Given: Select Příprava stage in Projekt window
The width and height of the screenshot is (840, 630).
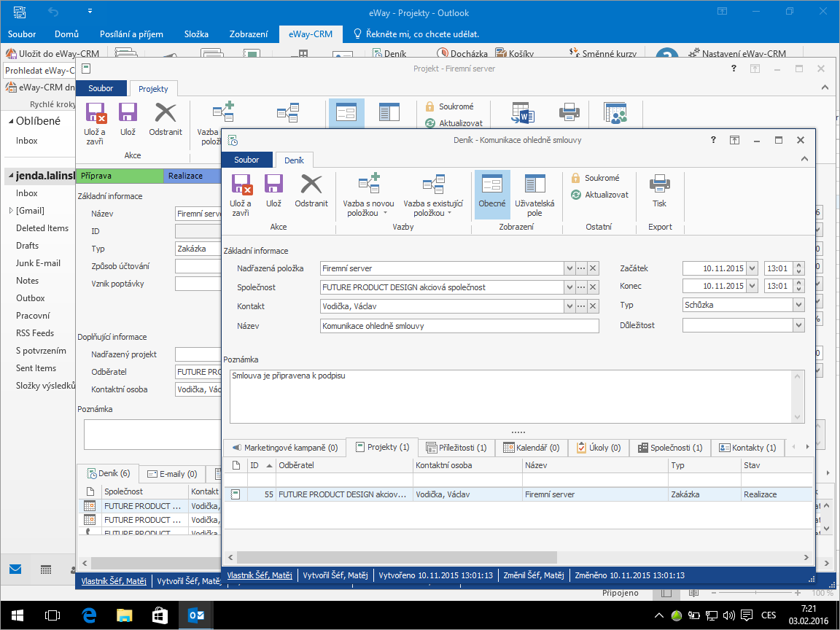Looking at the screenshot, I should (x=120, y=176).
